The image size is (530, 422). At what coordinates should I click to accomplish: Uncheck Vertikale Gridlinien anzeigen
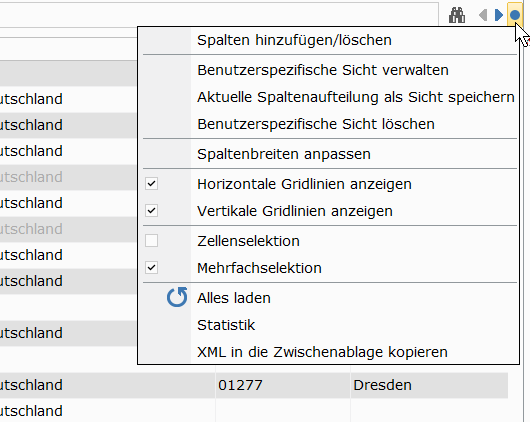(x=151, y=211)
